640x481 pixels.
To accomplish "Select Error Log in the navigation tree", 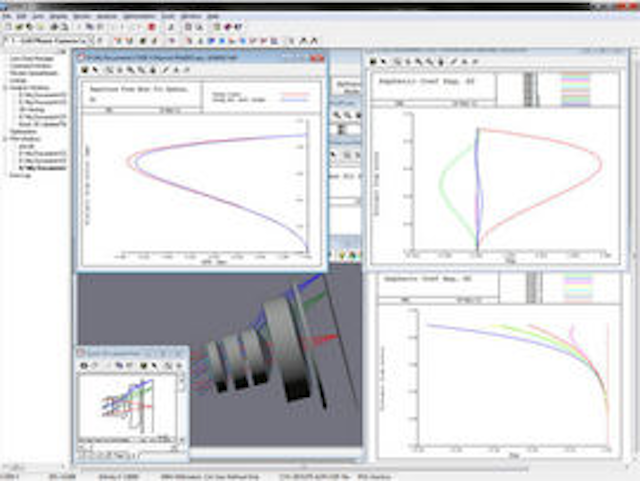I will click(20, 175).
